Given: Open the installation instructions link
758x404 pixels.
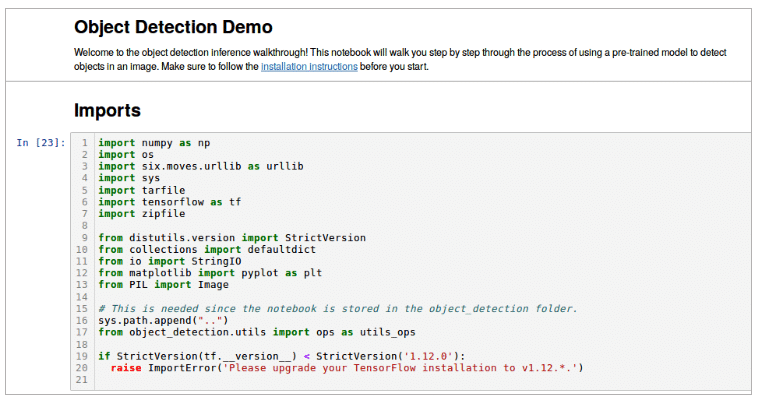Looking at the screenshot, I should [308, 66].
